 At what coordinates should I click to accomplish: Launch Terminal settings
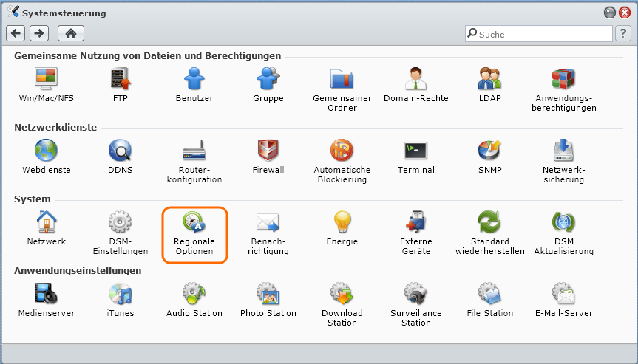click(x=415, y=151)
